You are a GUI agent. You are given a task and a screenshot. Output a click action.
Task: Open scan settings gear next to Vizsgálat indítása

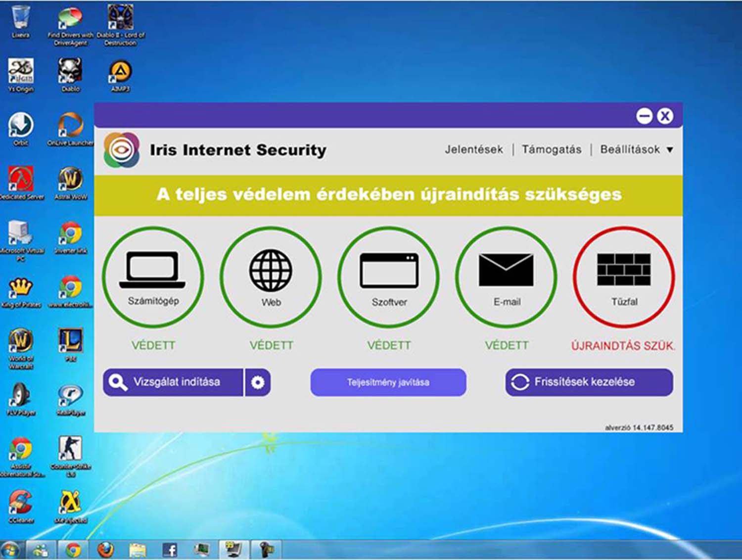coord(258,382)
